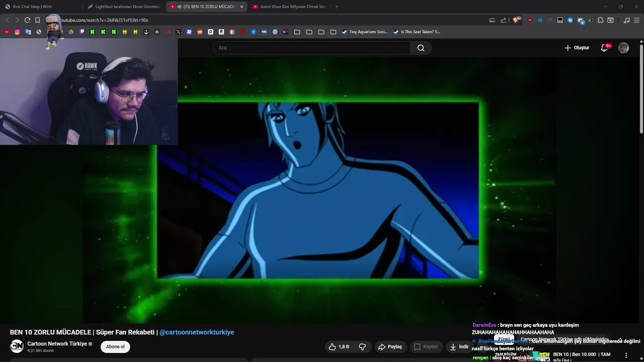The height and width of the screenshot is (362, 644).
Task: Switch to Aamir Khan Kim Milyoner tab
Action: click(289, 7)
